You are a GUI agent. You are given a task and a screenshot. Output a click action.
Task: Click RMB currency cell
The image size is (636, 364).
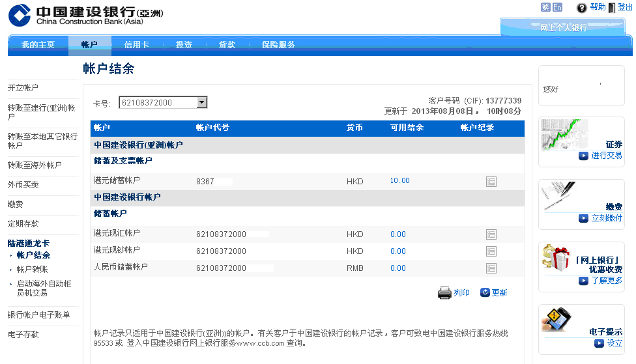tap(355, 268)
